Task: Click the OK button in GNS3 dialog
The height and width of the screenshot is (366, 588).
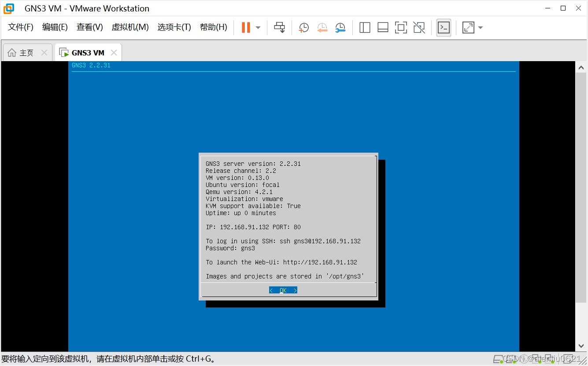Action: (283, 290)
